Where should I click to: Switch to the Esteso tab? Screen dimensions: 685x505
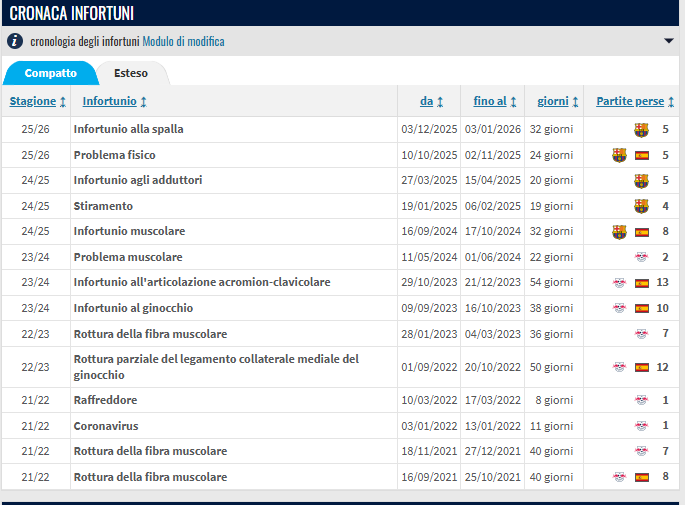coord(131,73)
